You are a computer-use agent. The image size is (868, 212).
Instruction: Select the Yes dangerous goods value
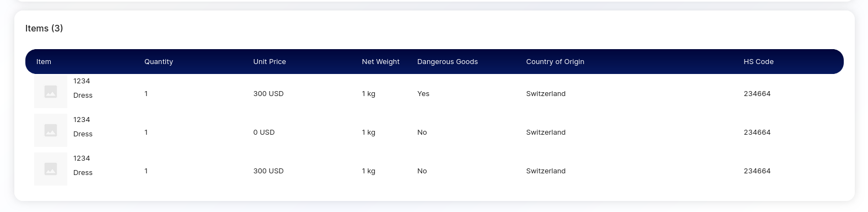(x=423, y=94)
